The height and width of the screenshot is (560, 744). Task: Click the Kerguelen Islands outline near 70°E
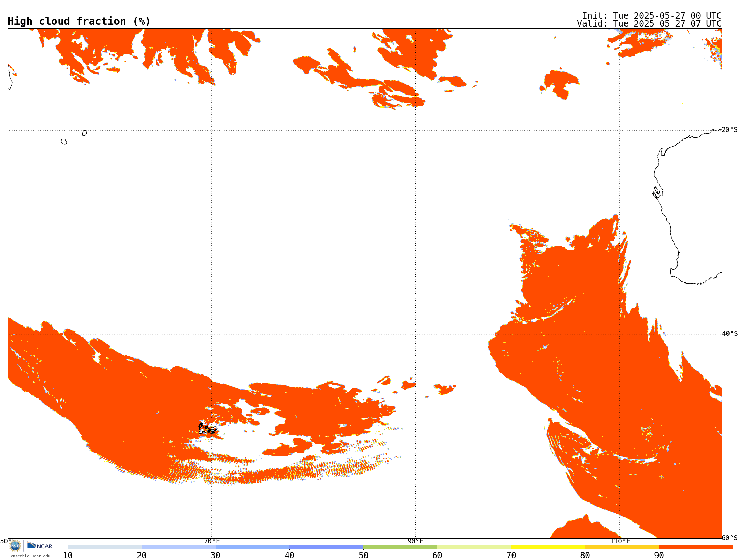coord(208,428)
